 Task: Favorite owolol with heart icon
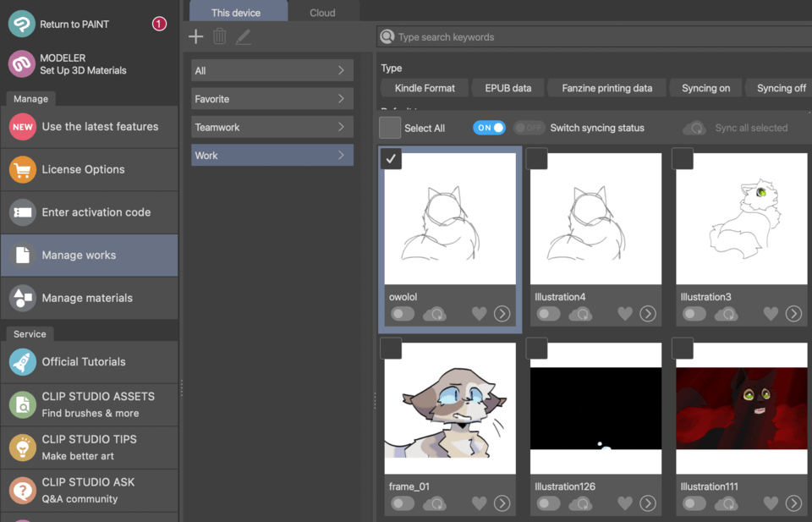coord(479,314)
